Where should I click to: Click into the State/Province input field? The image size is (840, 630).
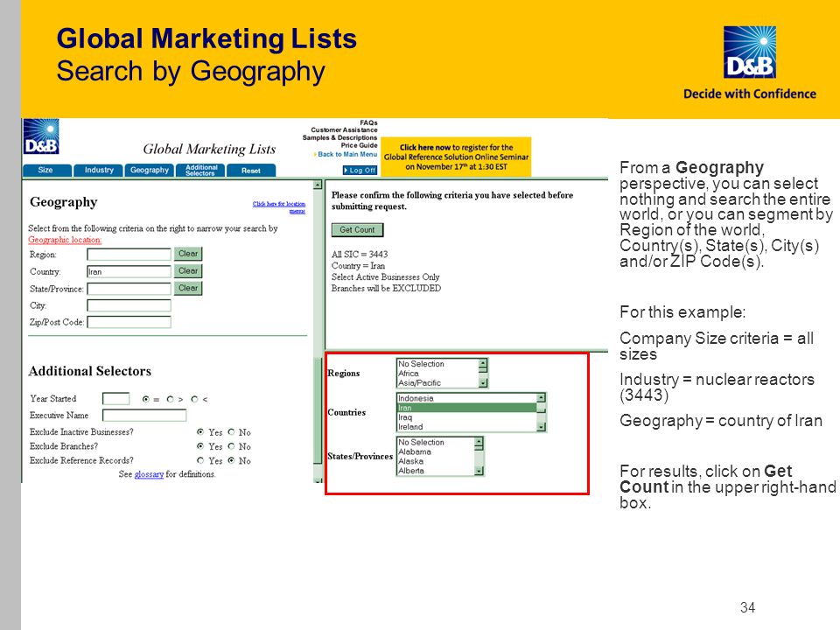click(x=129, y=289)
